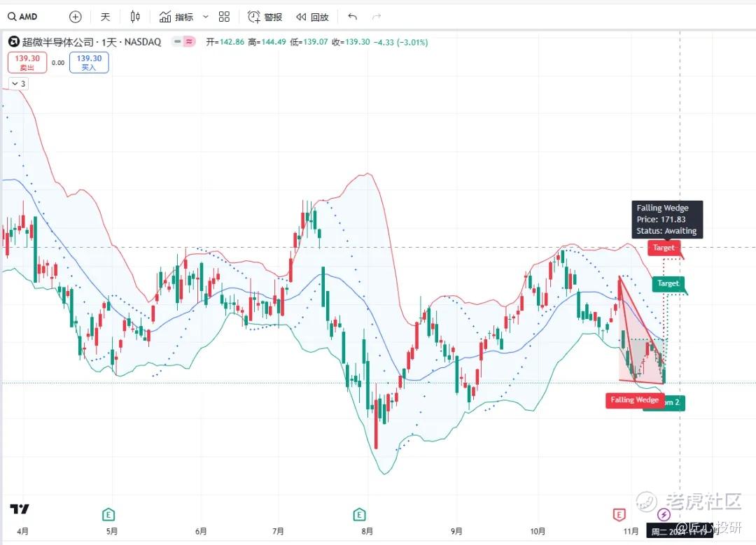Image resolution: width=756 pixels, height=545 pixels.
Task: Click 139.30 卖出 sell button
Action: pyautogui.click(x=27, y=63)
